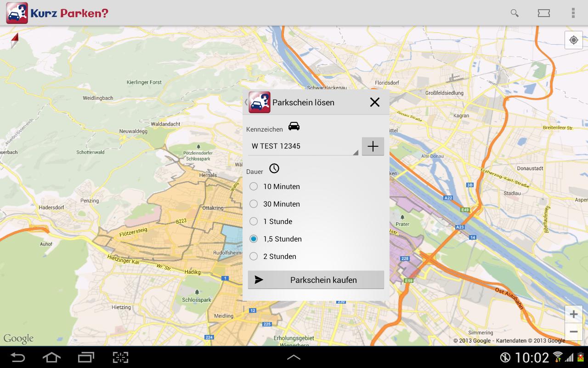588x368 pixels.
Task: Tap the search magnifier icon
Action: pos(514,13)
